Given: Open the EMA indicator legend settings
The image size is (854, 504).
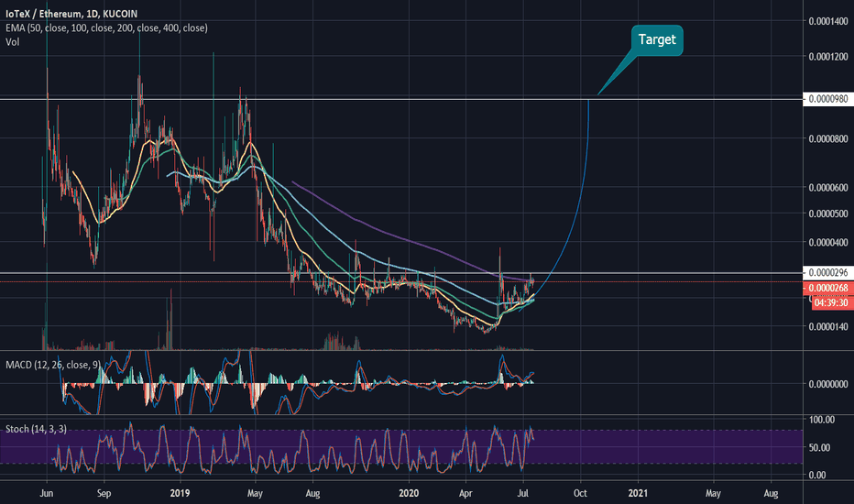Looking at the screenshot, I should [106, 27].
